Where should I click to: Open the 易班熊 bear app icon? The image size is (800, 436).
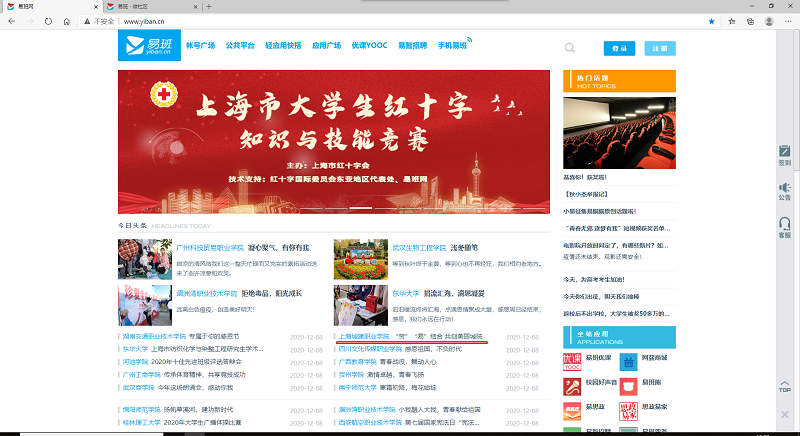pyautogui.click(x=628, y=387)
